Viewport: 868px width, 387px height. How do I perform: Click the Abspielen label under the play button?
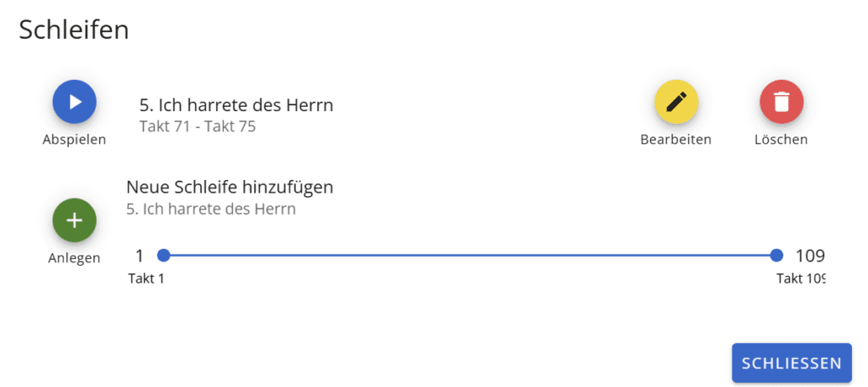[75, 140]
